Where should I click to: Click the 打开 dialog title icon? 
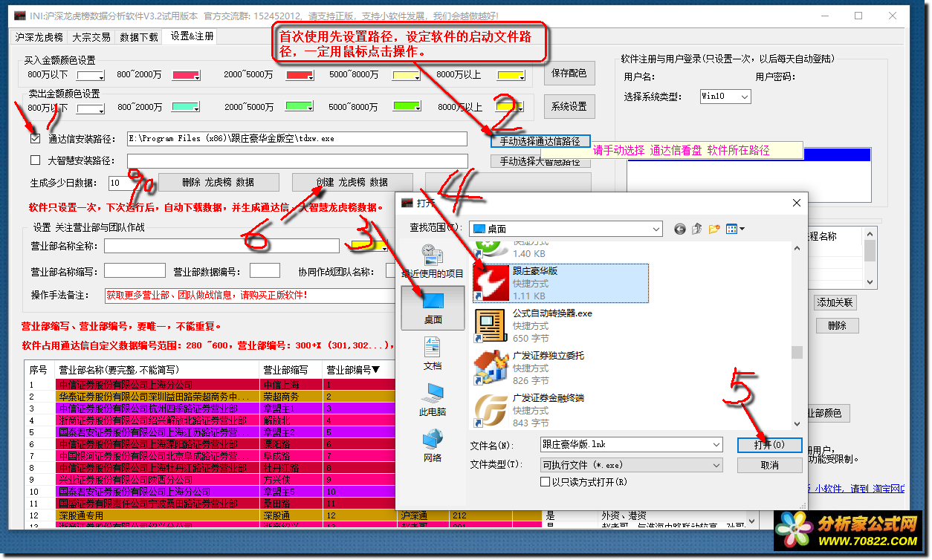tap(407, 203)
